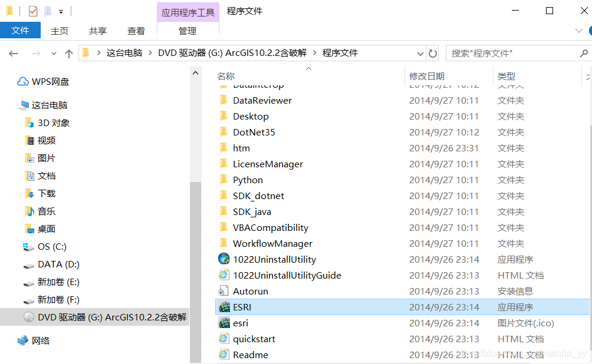Click the Readme HTML document icon

[224, 354]
